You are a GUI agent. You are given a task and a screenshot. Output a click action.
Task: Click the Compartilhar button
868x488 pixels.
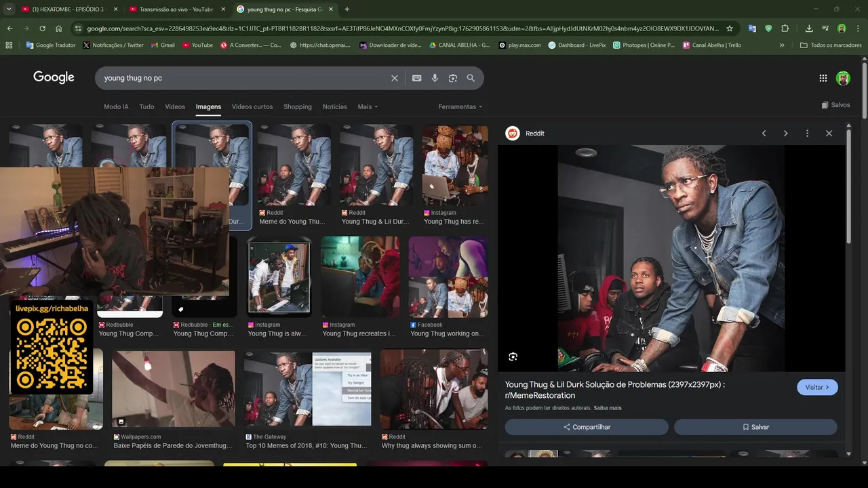pos(587,427)
